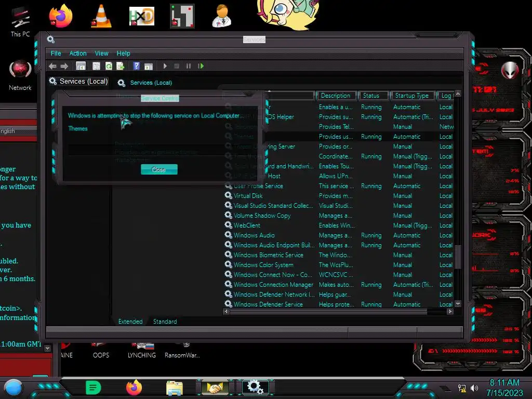Click the Export List toolbar icon
Viewport: 532px width, 399px height.
click(x=120, y=66)
